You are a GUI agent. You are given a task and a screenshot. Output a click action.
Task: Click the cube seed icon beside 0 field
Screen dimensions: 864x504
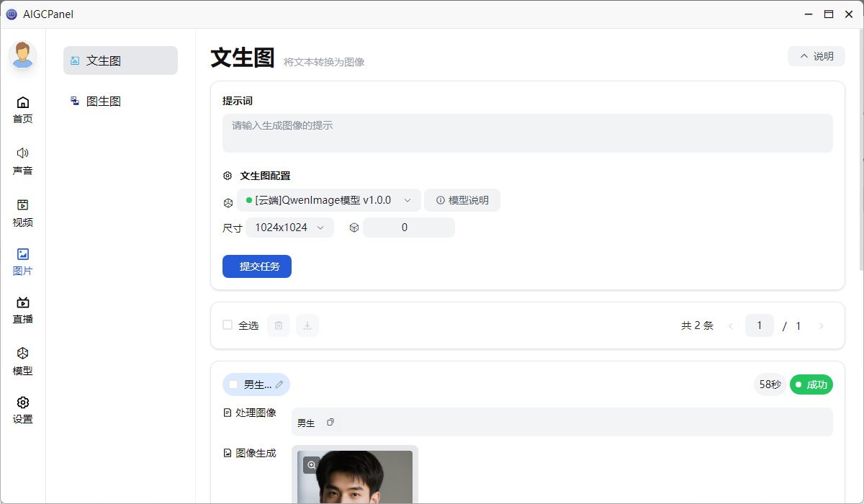point(354,228)
